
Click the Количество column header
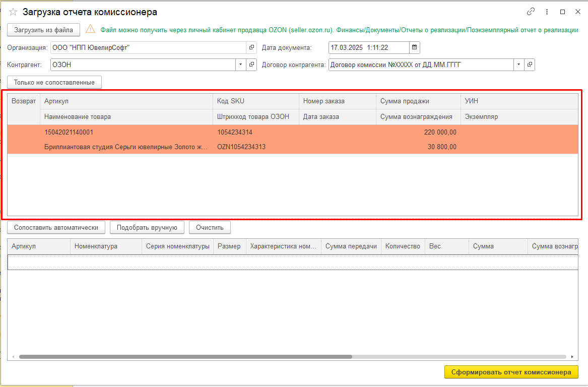coord(403,246)
